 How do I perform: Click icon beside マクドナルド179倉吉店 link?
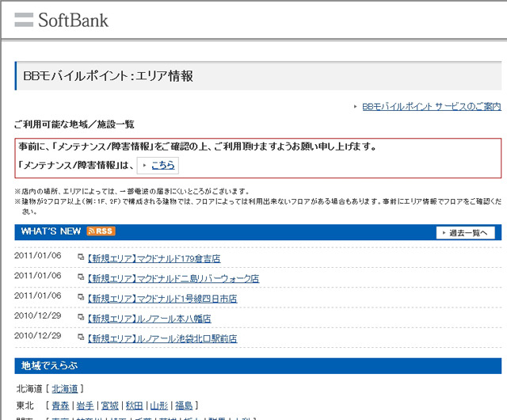click(81, 258)
